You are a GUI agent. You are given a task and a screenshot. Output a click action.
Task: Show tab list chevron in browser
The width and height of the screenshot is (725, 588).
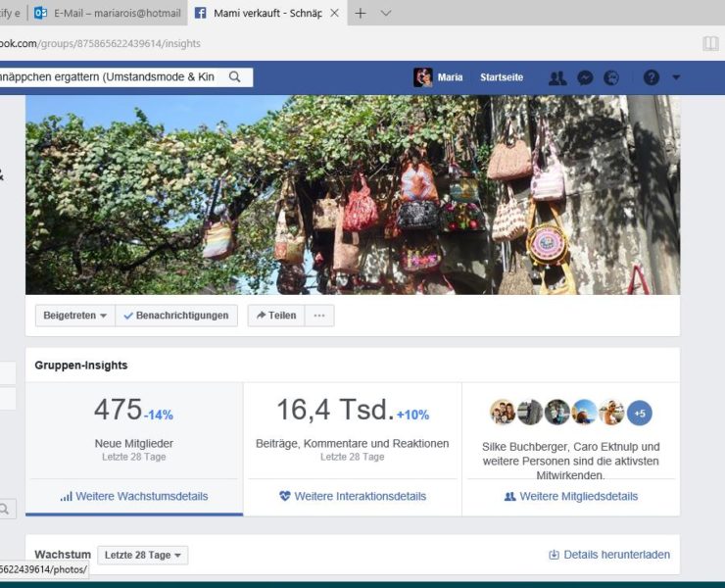(x=386, y=14)
